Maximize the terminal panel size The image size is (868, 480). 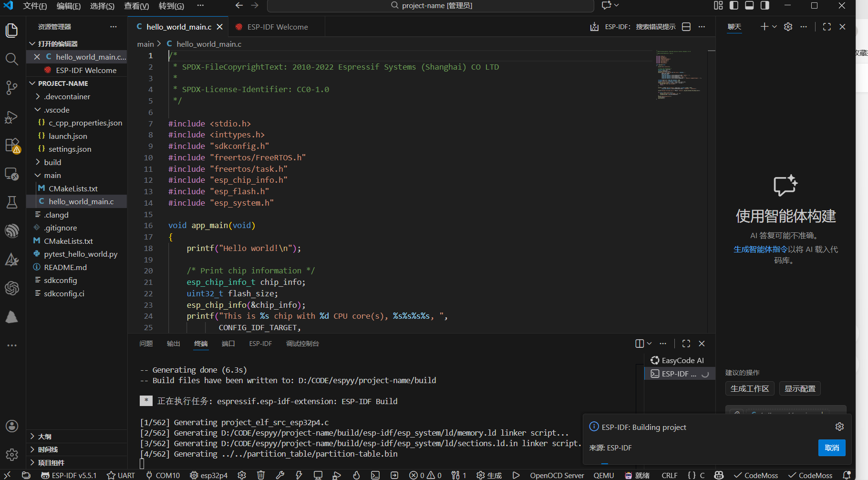point(686,344)
